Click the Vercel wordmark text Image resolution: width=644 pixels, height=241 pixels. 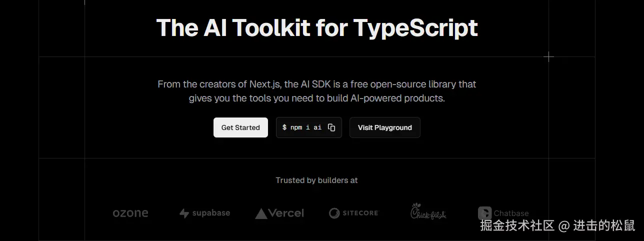(286, 213)
